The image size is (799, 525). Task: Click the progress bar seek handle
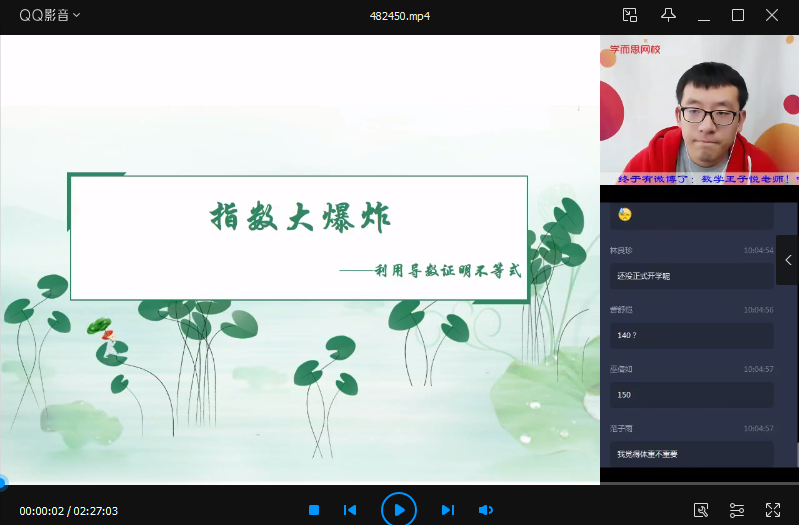pyautogui.click(x=2, y=484)
